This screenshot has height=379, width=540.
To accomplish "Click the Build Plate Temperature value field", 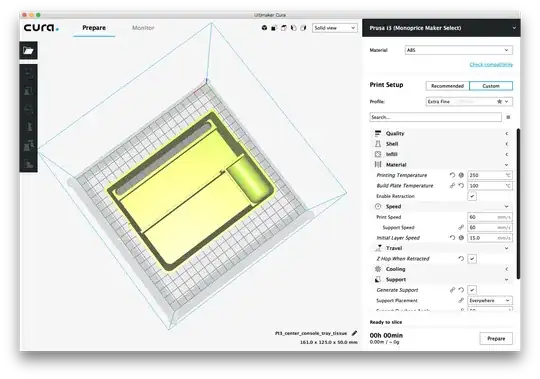I will tap(490, 186).
